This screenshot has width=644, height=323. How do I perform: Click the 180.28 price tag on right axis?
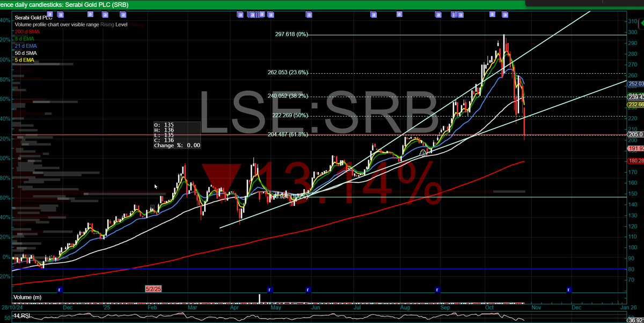coord(635,161)
